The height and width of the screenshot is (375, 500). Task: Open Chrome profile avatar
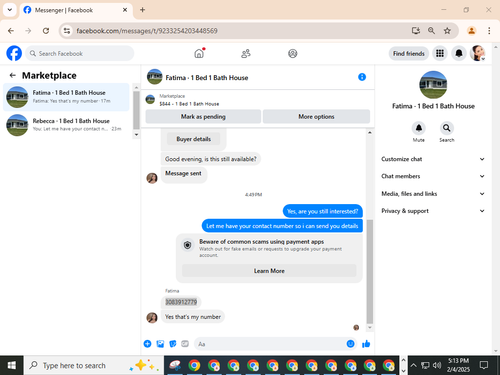[x=471, y=31]
